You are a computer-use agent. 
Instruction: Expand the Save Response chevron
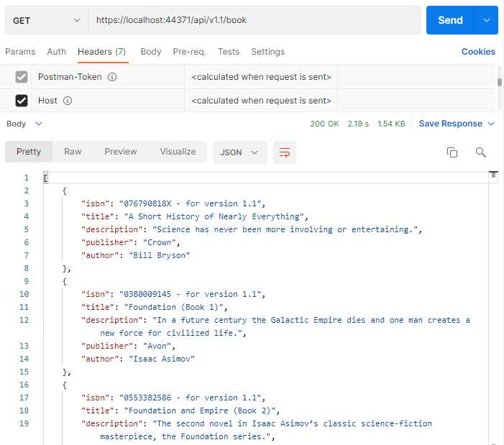click(x=491, y=124)
